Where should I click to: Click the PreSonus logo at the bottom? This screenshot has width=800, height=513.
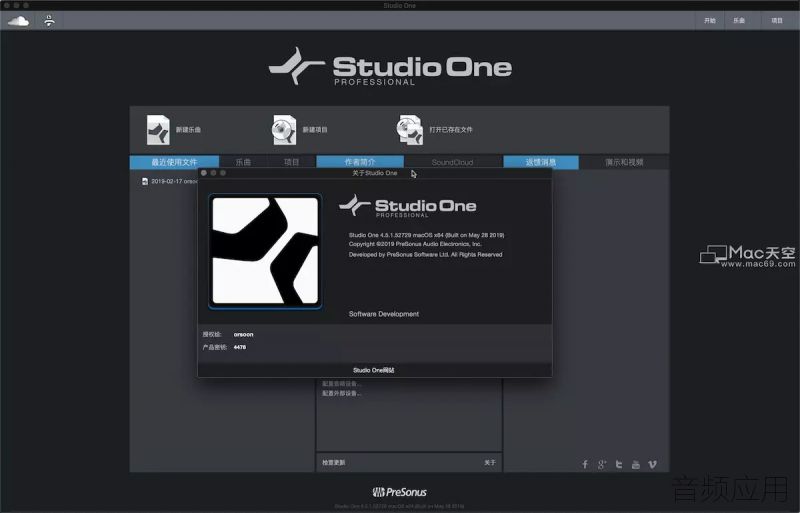coord(399,492)
